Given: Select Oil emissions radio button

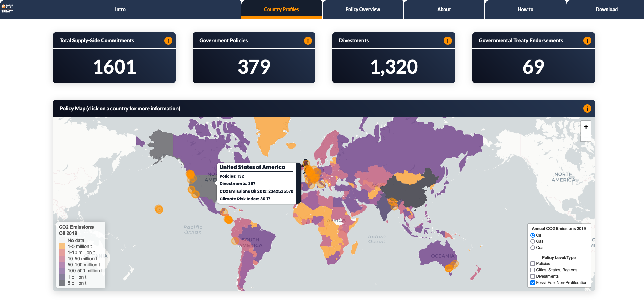Looking at the screenshot, I should 533,235.
